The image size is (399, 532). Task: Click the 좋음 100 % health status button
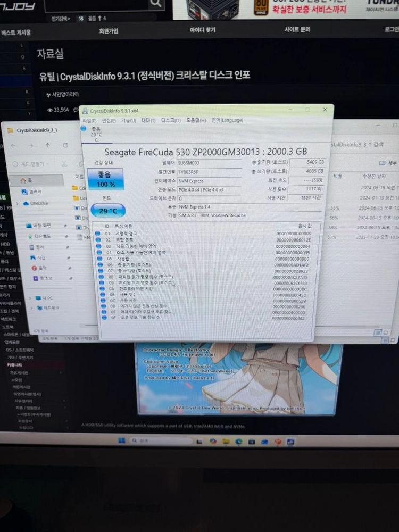click(105, 179)
